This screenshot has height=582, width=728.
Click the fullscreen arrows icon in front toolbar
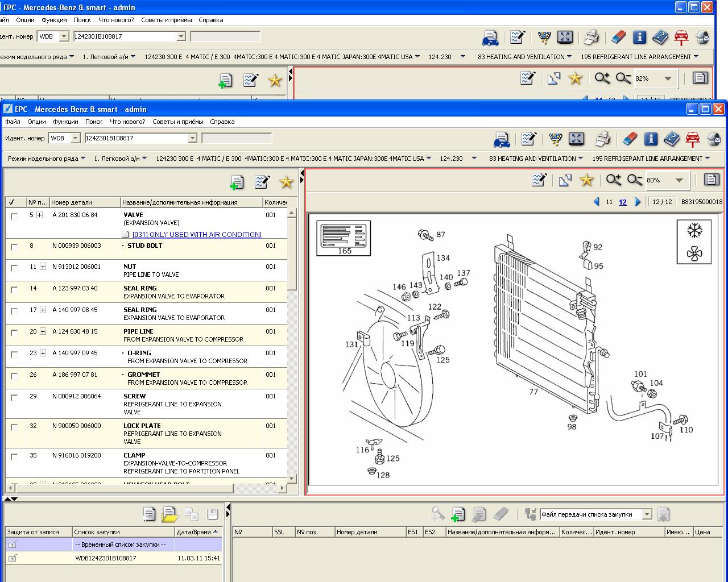point(576,139)
